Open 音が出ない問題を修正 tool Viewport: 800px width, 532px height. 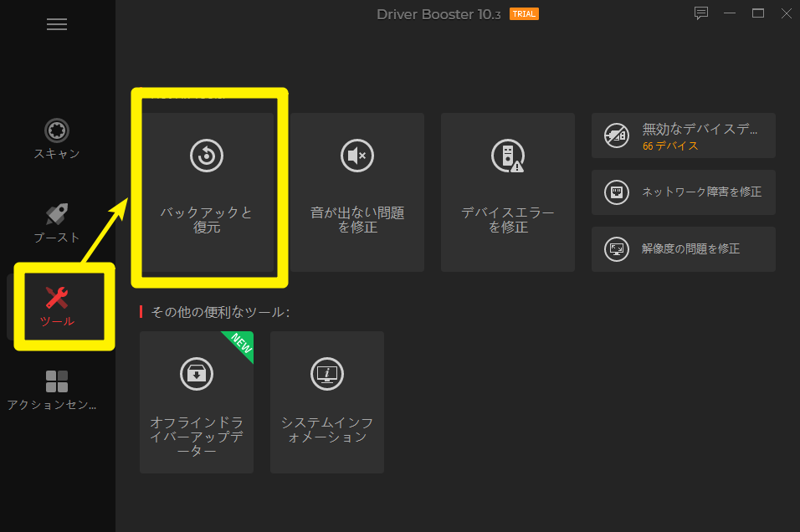357,192
